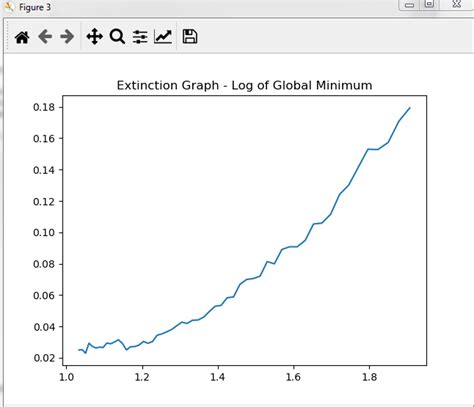Click the x-axis tick label 1.0
This screenshot has width=474, height=407.
pos(67,377)
